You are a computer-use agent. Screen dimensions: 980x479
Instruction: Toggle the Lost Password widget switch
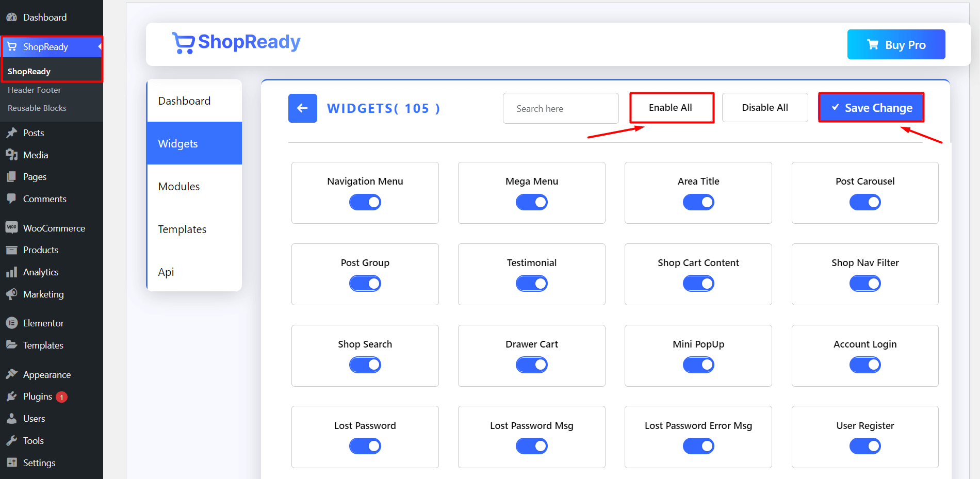click(x=365, y=446)
